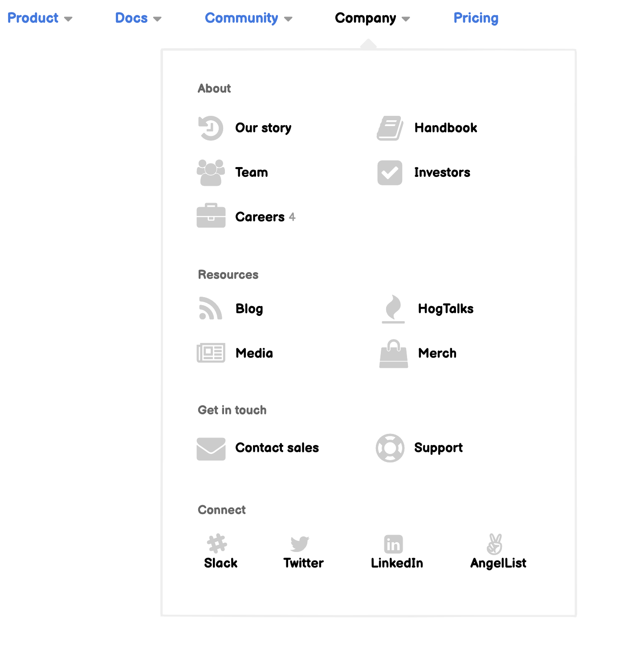Viewport: 644px width, 662px height.
Task: Visit the HogTalks page
Action: (445, 308)
